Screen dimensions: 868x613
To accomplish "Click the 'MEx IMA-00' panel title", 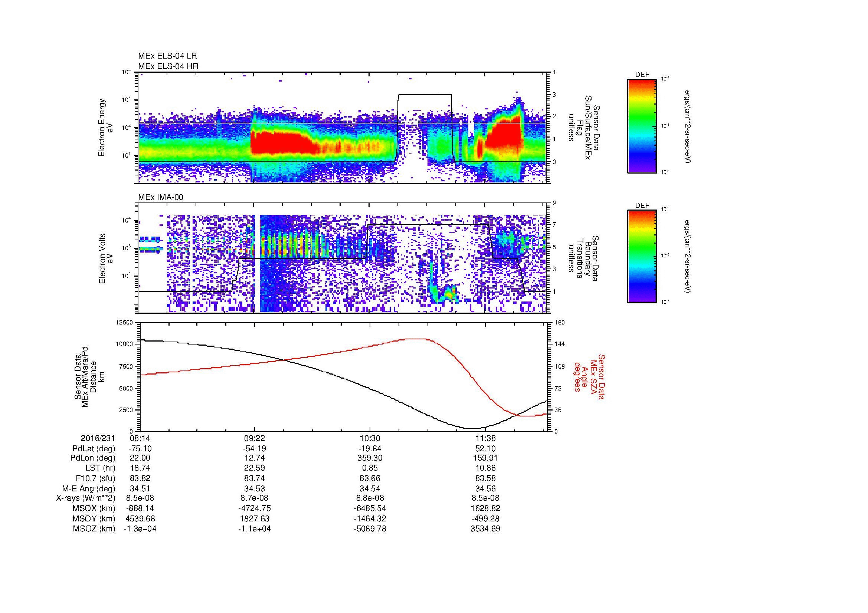I will [x=161, y=197].
